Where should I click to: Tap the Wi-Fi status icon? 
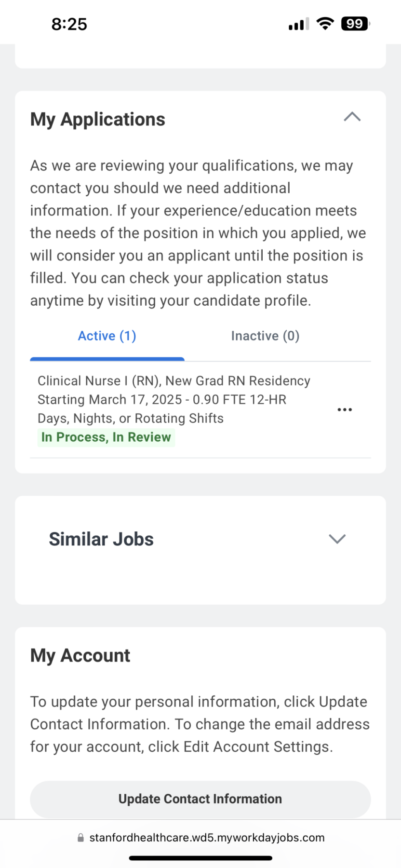[x=325, y=24]
